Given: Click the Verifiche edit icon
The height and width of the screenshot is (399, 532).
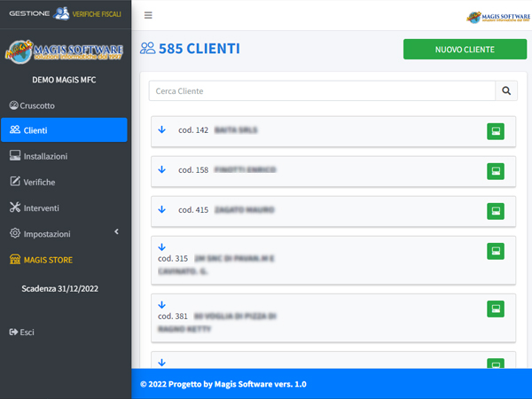Looking at the screenshot, I should click(x=15, y=182).
